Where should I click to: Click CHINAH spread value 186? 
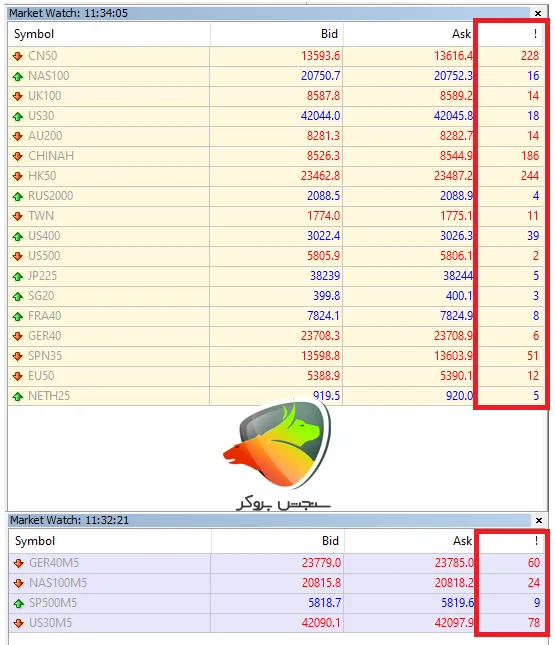pyautogui.click(x=529, y=156)
